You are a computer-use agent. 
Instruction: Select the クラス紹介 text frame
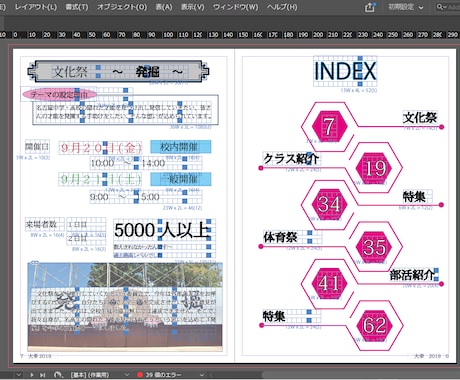291,159
